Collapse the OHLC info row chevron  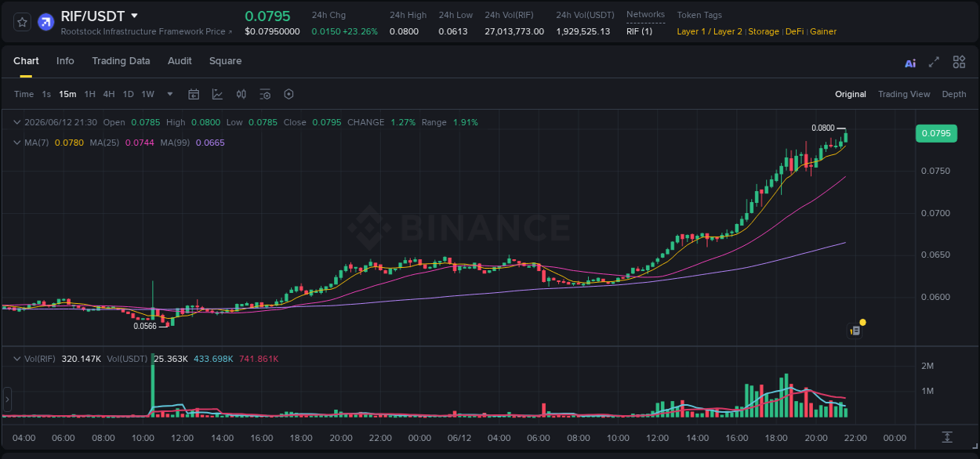tap(17, 122)
